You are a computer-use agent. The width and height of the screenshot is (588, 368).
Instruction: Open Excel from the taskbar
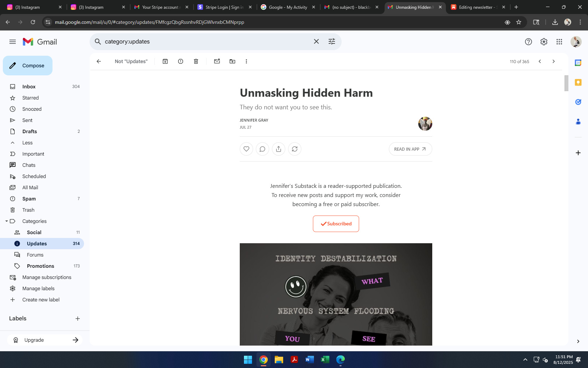point(325,360)
